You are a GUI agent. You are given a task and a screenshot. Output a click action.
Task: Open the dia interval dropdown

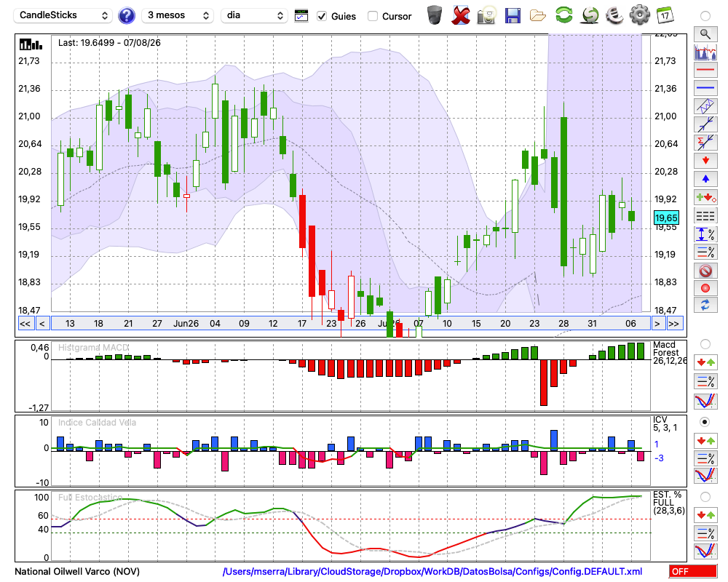254,15
